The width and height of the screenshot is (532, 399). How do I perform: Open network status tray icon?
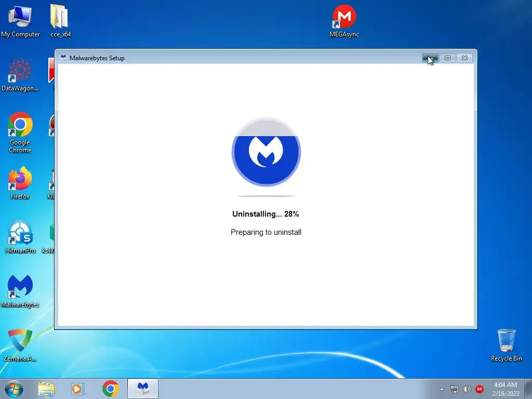coord(454,389)
